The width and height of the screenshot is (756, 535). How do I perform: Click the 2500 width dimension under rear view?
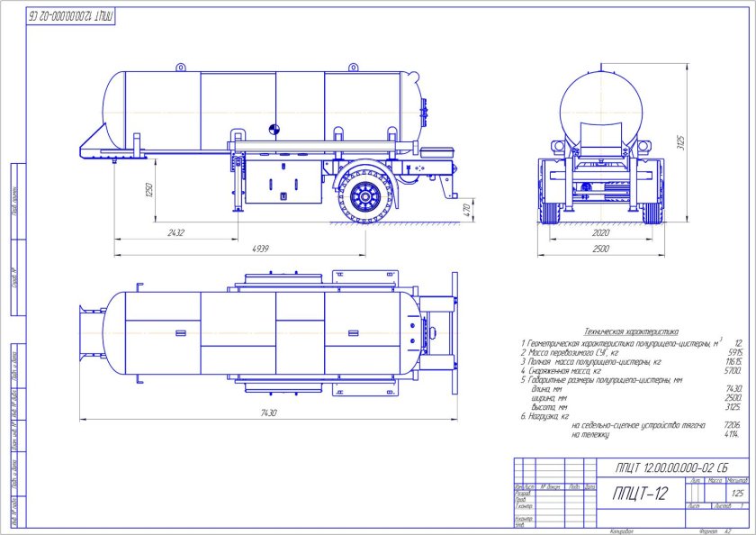[602, 248]
